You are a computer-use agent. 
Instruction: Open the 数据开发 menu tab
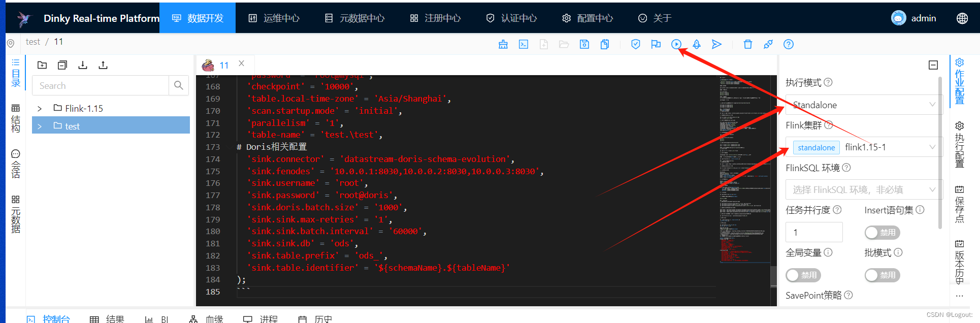tap(198, 18)
